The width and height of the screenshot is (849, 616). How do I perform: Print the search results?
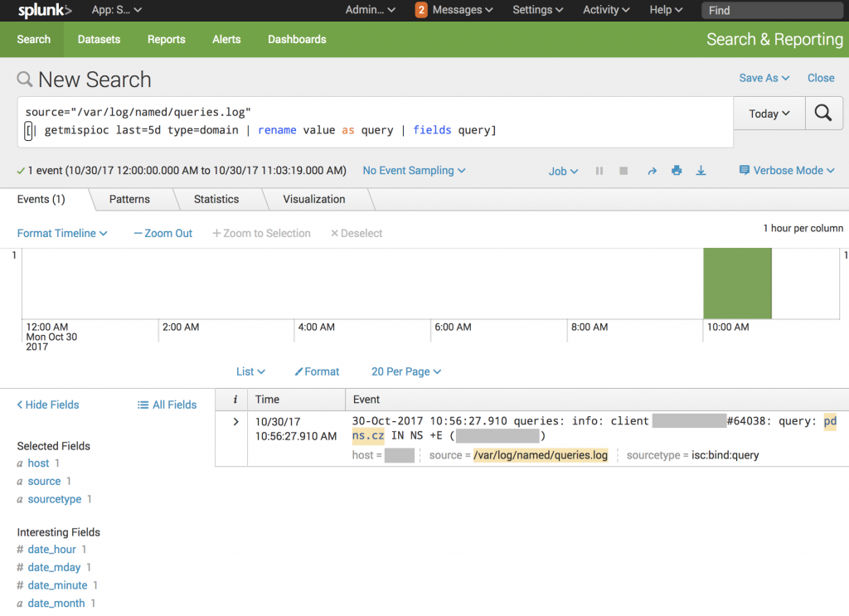coord(677,171)
